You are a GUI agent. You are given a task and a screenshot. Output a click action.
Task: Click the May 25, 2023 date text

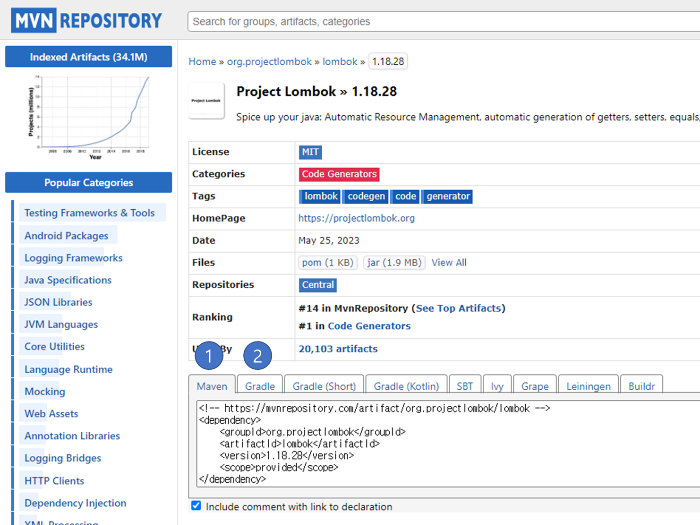click(329, 241)
